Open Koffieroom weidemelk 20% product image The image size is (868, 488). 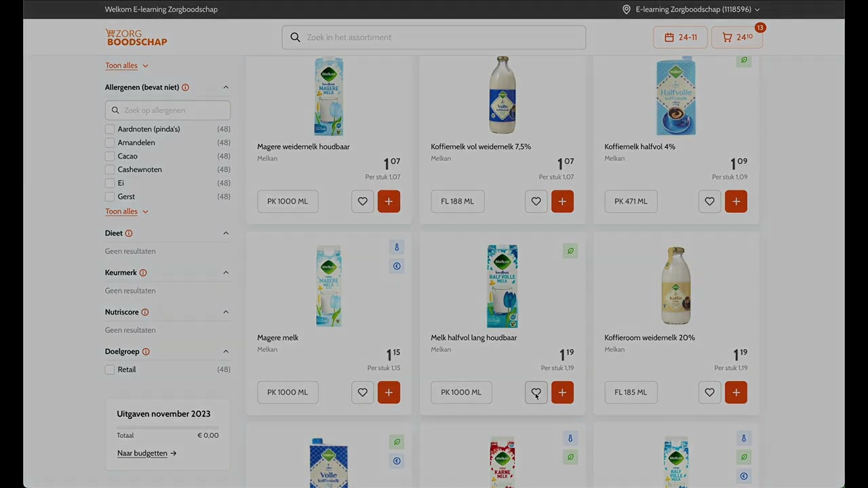(676, 286)
